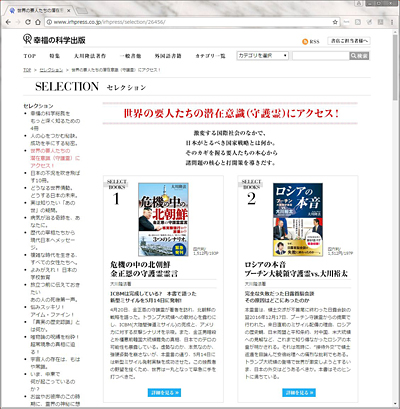
Task: Click the 書店ご担当者様へ button
Action: click(x=349, y=41)
